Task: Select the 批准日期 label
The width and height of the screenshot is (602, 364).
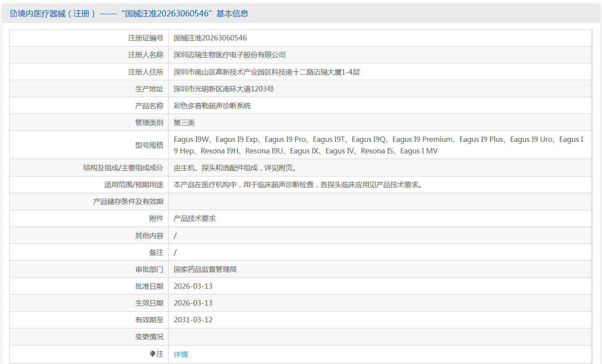Action: click(149, 286)
